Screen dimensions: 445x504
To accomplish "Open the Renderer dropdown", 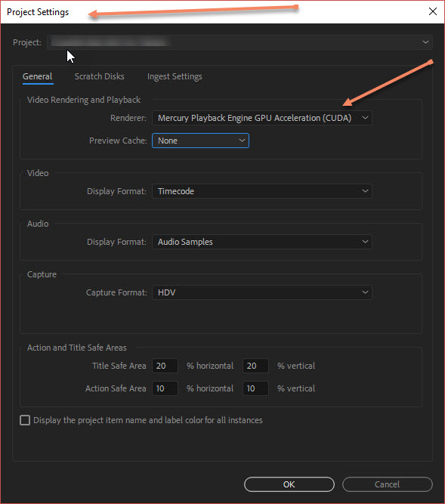I will (x=262, y=118).
